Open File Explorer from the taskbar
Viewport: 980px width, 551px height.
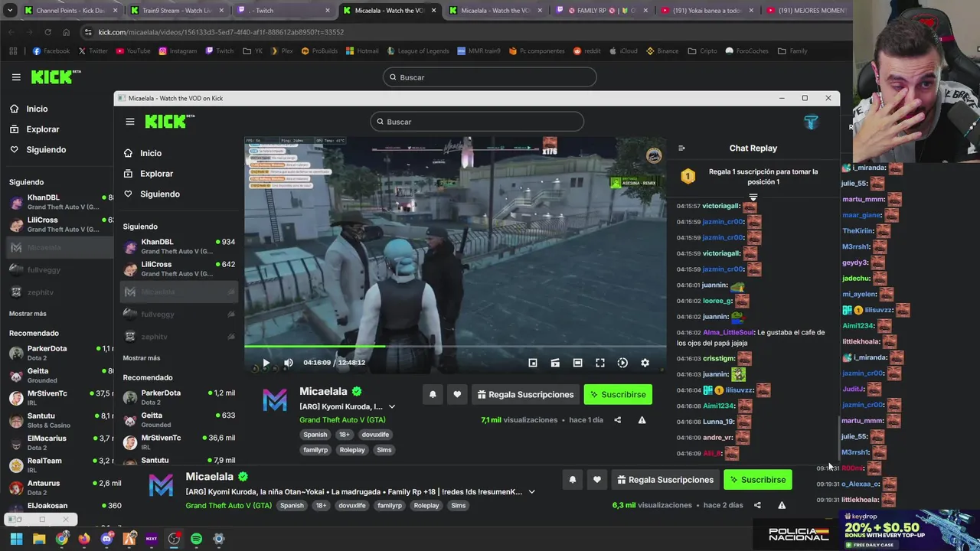coord(39,539)
